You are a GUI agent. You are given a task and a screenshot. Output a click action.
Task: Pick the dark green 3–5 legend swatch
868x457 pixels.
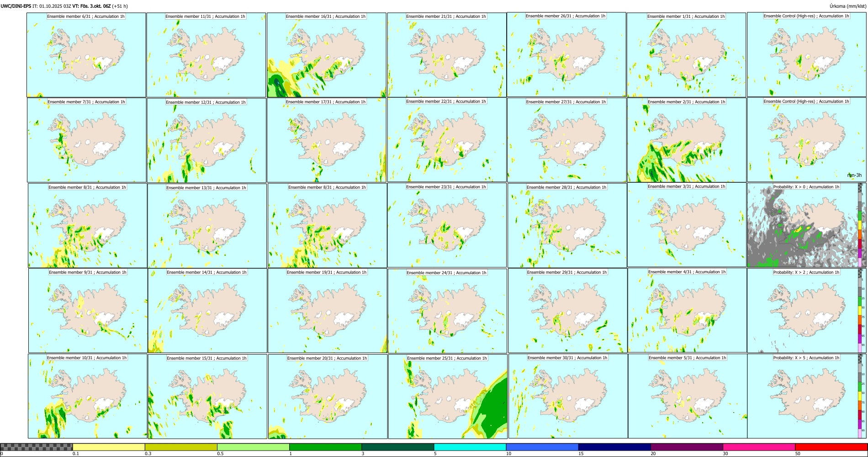[x=397, y=447]
